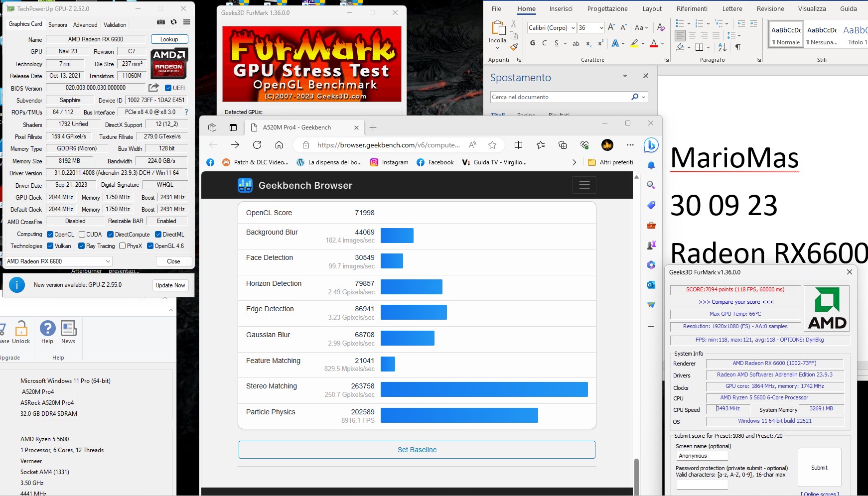This screenshot has width=868, height=496.
Task: Toggle OpenCL checkbox in GPU-Z
Action: (50, 235)
